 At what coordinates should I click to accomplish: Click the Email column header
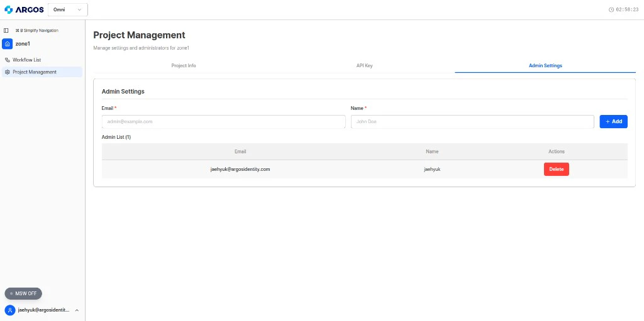(x=240, y=151)
